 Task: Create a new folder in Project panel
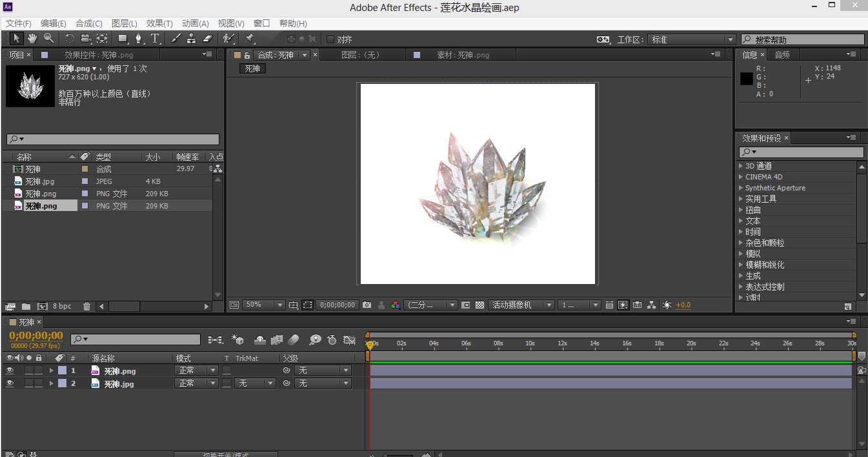pyautogui.click(x=26, y=307)
